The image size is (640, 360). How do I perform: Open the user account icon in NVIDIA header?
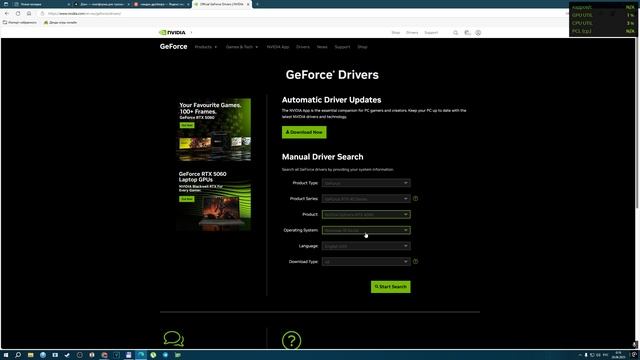[x=478, y=33]
